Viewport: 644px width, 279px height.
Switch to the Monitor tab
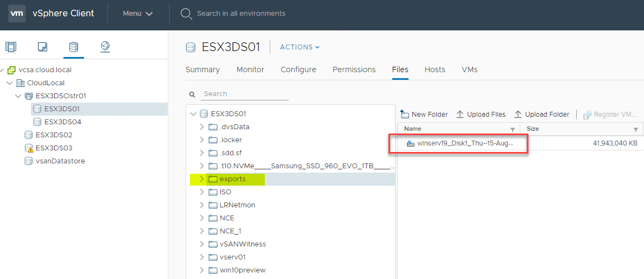click(x=251, y=70)
